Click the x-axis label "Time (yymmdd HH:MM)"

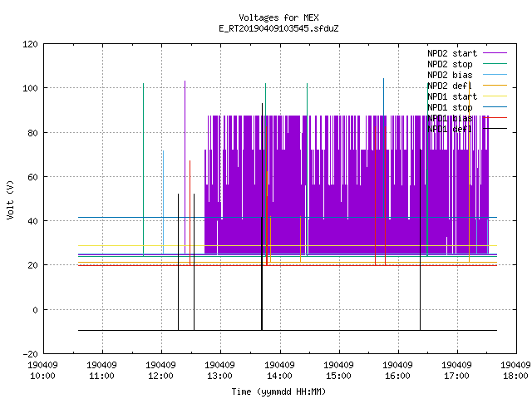[x=278, y=392]
